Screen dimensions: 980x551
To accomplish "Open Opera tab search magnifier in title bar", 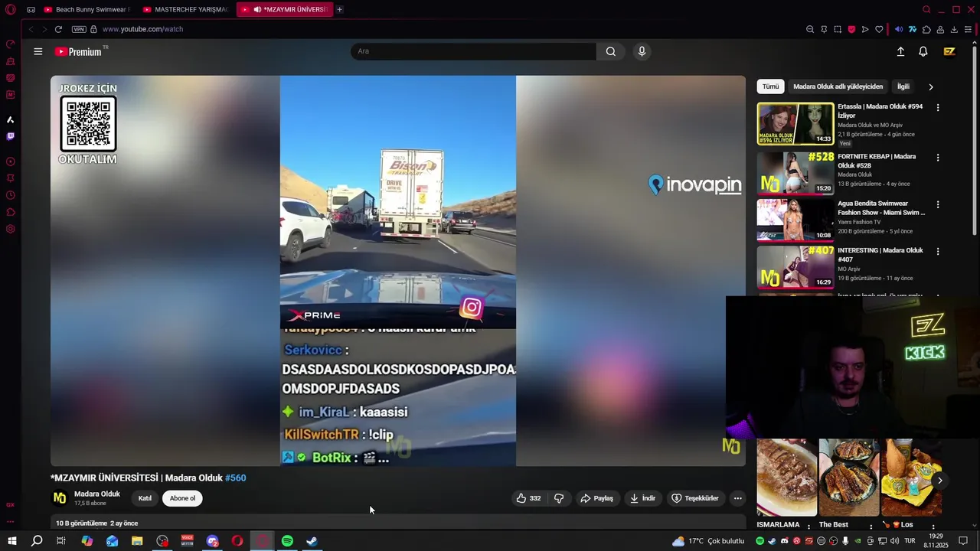I will click(x=926, y=9).
